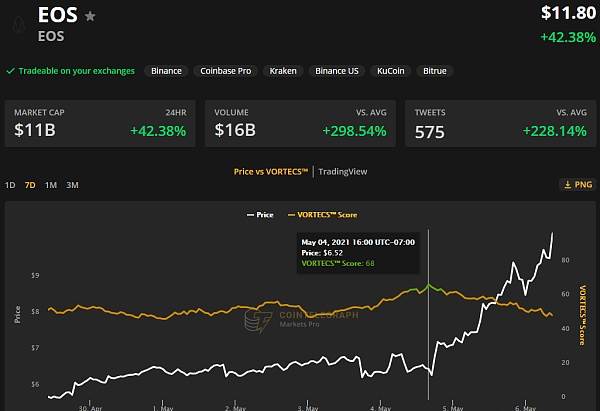
Task: Click the Volume $16B value
Action: coord(235,130)
